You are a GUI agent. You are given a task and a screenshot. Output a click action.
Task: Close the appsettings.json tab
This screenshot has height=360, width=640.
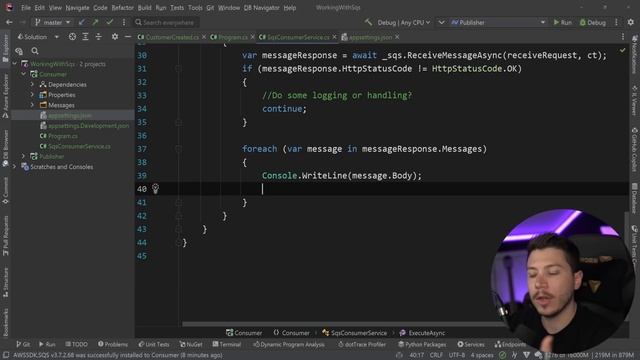pos(397,37)
